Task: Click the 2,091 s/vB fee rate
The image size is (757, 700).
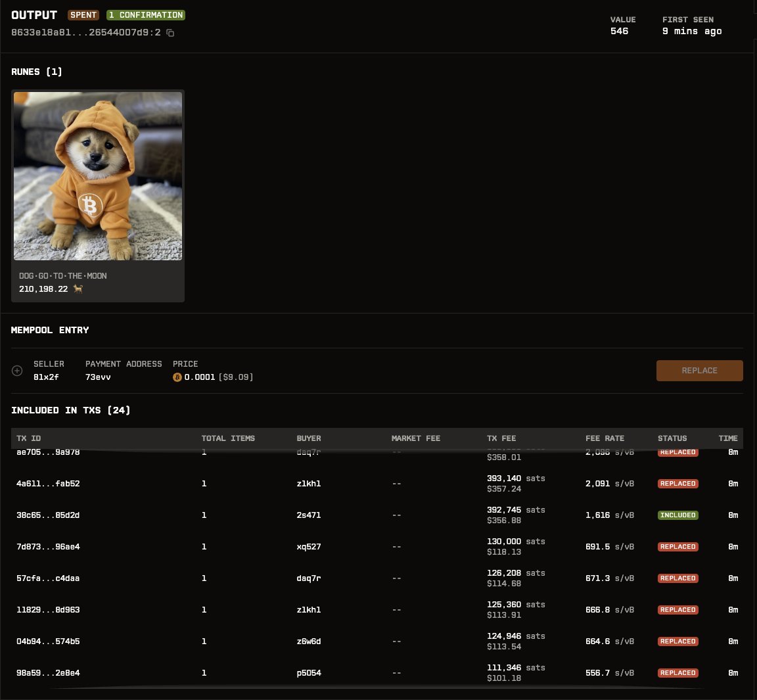Action: click(x=610, y=484)
